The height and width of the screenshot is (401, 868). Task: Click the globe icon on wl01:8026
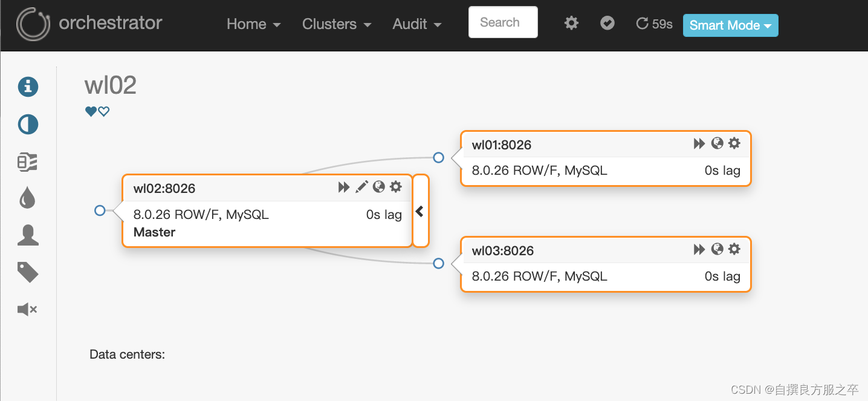click(x=717, y=143)
